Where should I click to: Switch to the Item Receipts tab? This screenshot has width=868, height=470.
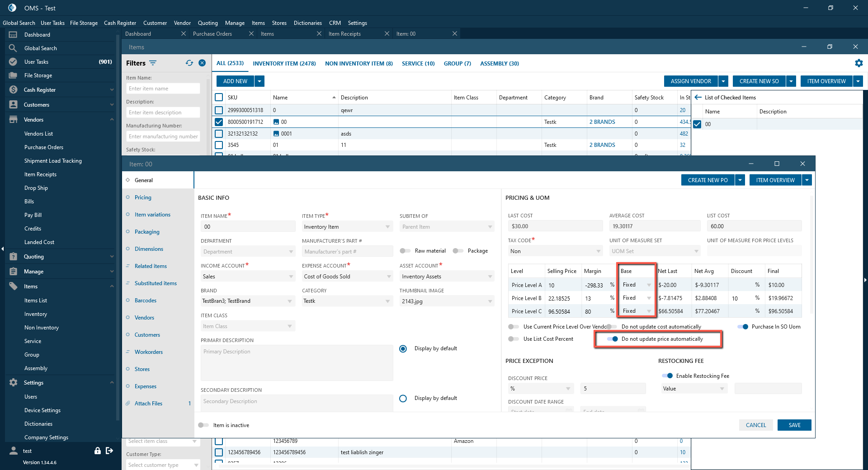coord(344,34)
